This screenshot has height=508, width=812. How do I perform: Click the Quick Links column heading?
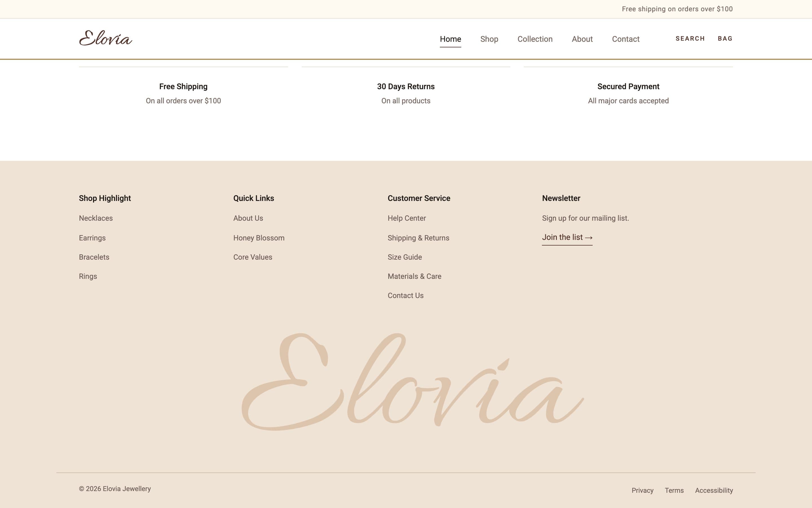click(x=254, y=198)
